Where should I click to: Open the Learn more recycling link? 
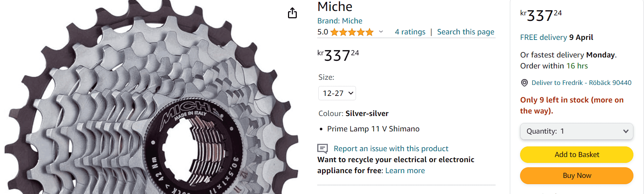pos(405,171)
